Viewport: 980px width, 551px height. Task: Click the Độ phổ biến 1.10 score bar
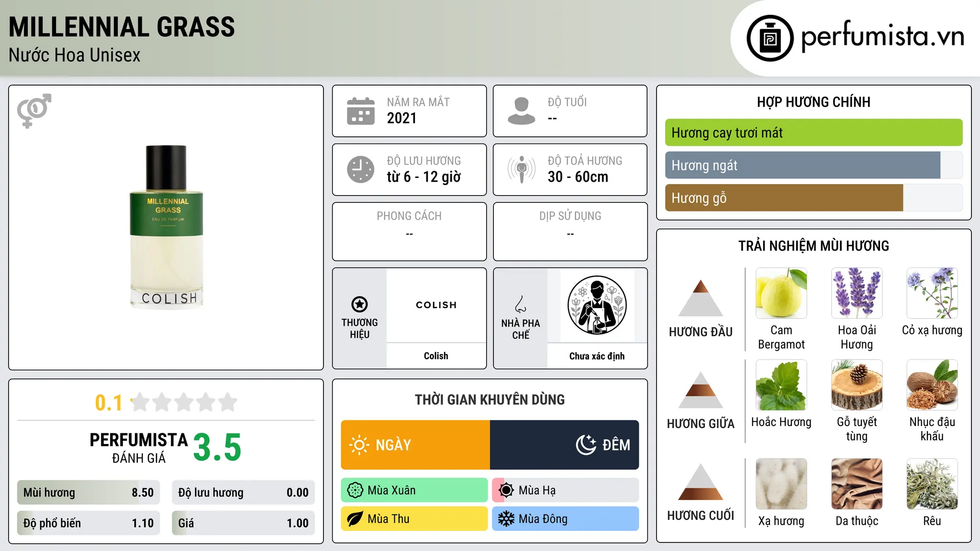(89, 523)
